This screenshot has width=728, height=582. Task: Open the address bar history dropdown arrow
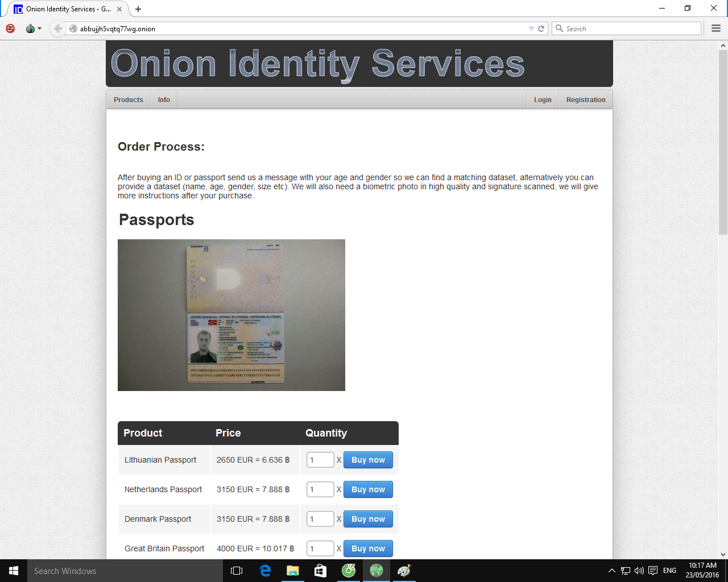pos(531,28)
